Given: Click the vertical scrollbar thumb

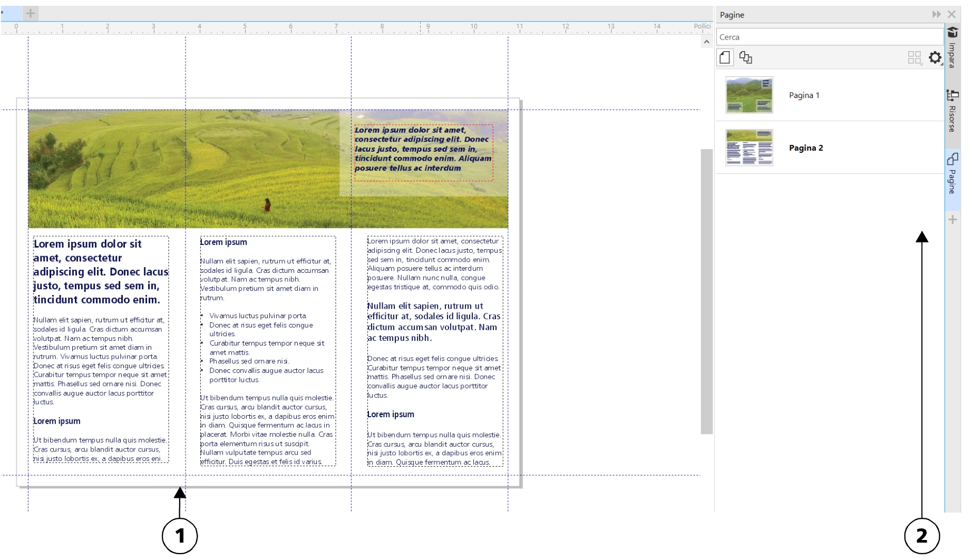Looking at the screenshot, I should click(x=706, y=291).
